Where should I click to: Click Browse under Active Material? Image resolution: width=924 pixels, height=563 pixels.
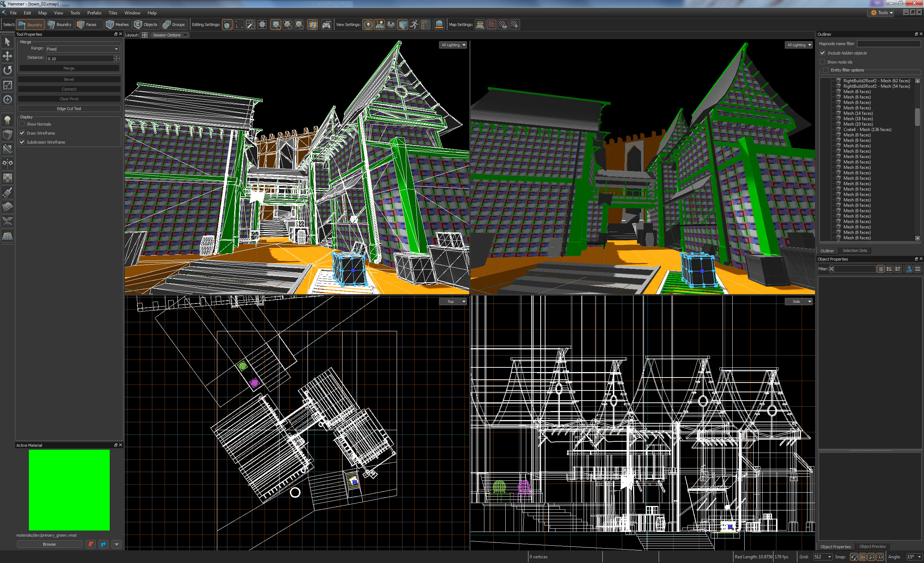pos(49,544)
